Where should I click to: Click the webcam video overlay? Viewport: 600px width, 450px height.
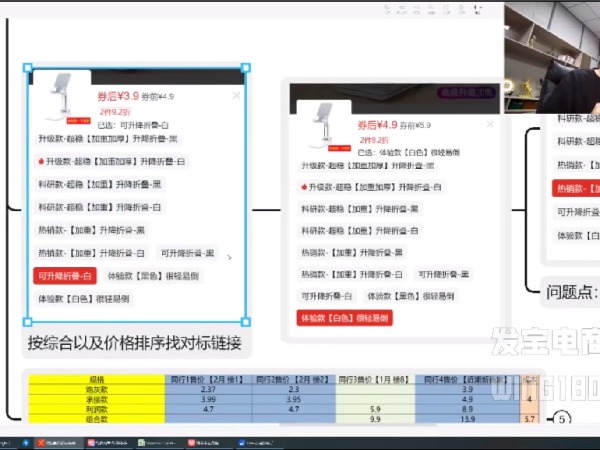click(552, 57)
